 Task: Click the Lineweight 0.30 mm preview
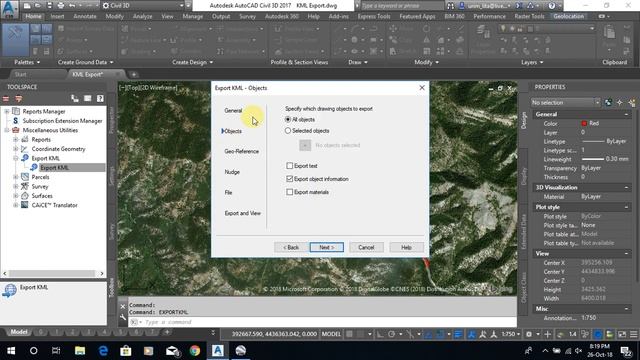point(593,159)
